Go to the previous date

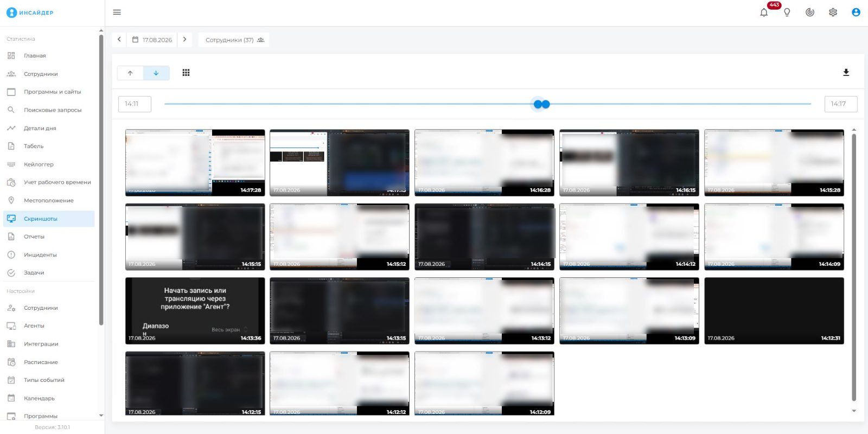point(119,40)
